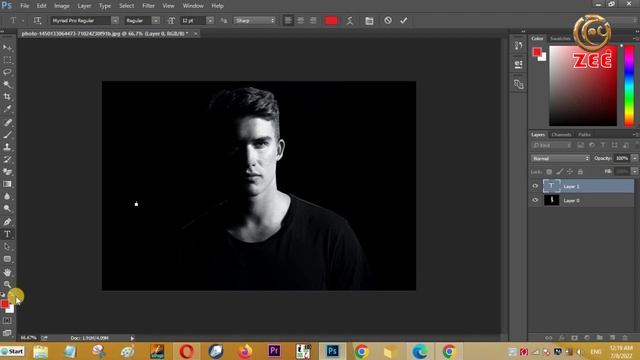Open Create Warped Text dialog

tap(350, 20)
